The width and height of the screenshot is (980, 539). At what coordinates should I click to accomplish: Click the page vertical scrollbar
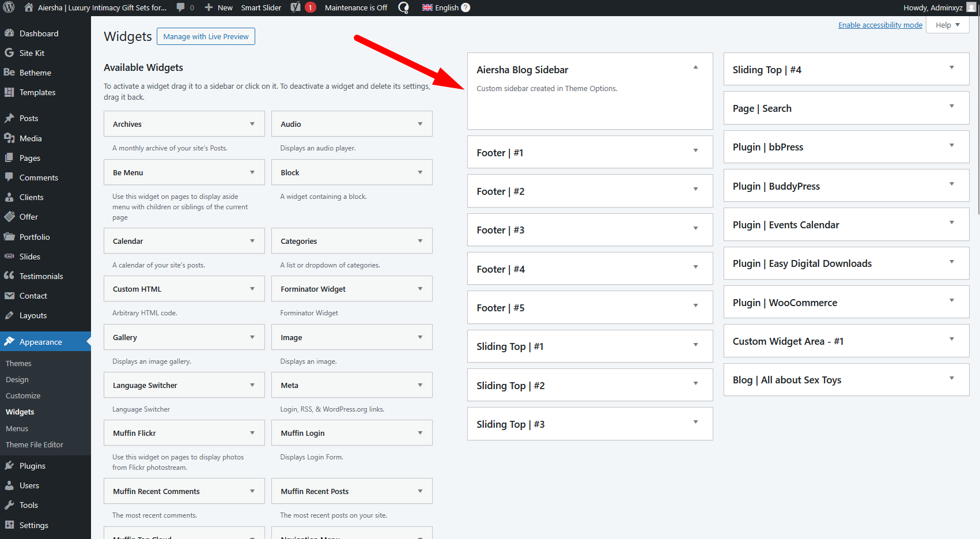pos(977,115)
